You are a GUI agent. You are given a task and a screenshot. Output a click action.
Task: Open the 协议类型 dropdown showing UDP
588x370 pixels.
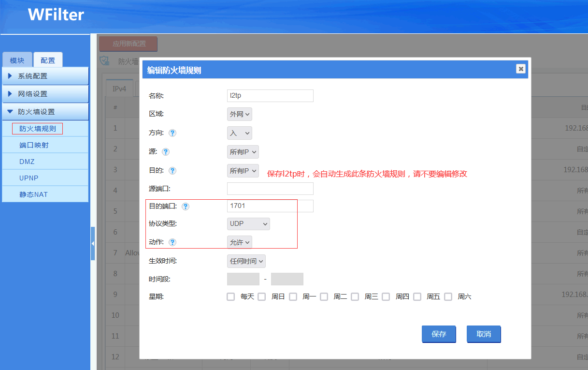click(x=248, y=224)
